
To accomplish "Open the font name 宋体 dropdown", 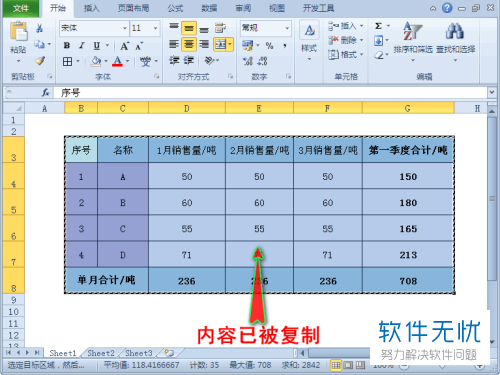I will click(125, 28).
